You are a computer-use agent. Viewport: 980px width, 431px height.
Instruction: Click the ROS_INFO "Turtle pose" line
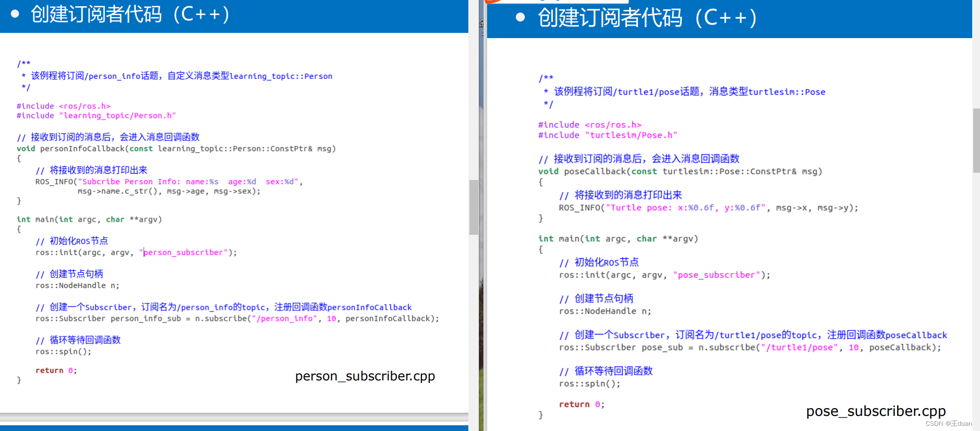pyautogui.click(x=708, y=208)
